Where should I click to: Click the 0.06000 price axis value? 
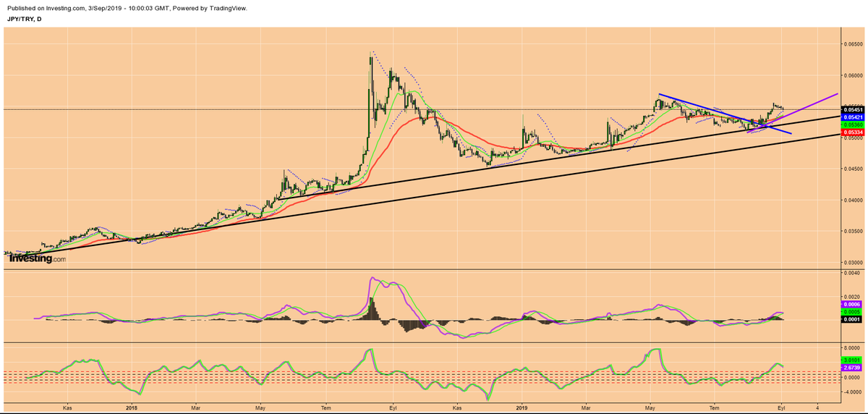click(x=854, y=75)
